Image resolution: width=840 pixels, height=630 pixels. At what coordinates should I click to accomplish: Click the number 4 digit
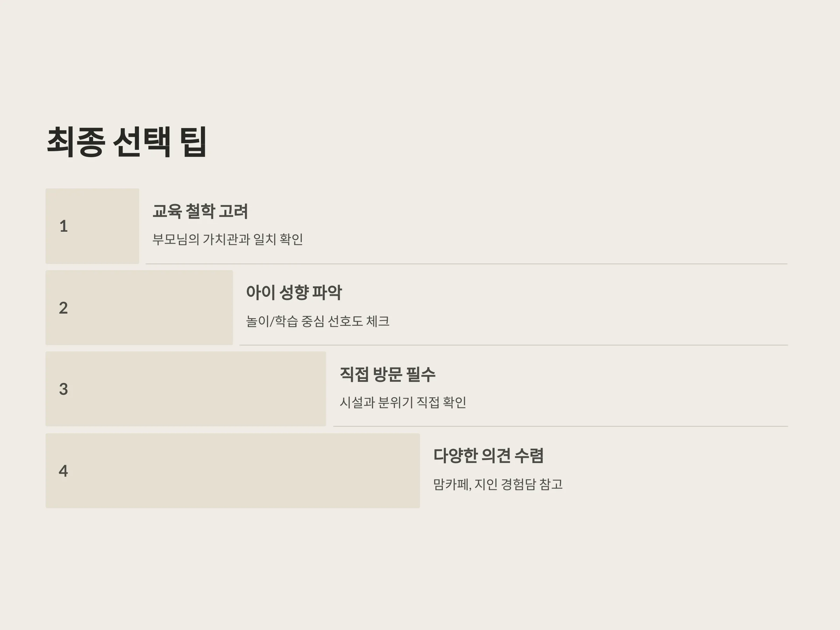tap(63, 471)
